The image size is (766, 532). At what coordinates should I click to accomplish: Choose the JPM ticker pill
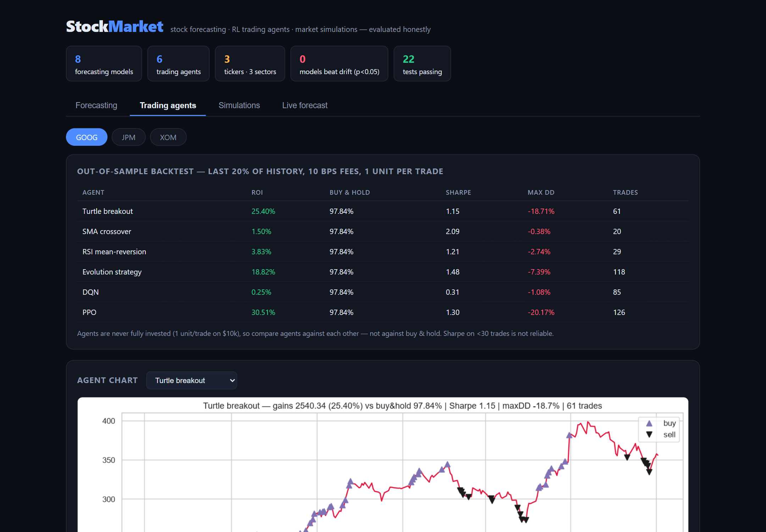(x=128, y=137)
